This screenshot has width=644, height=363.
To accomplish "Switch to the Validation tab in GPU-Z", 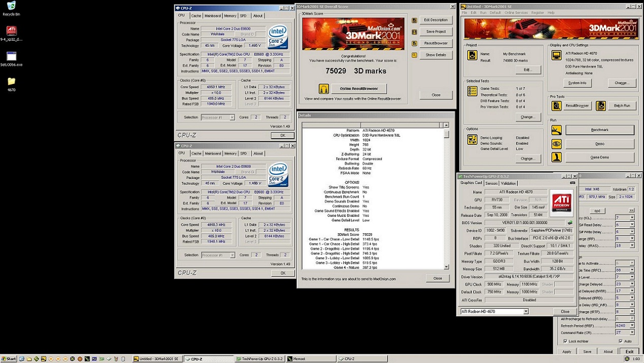I will pos(508,184).
